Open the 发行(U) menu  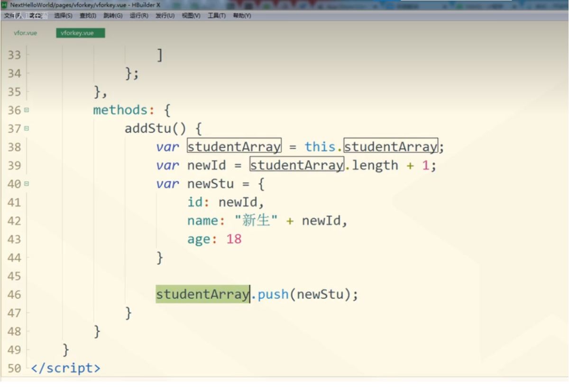pyautogui.click(x=165, y=16)
